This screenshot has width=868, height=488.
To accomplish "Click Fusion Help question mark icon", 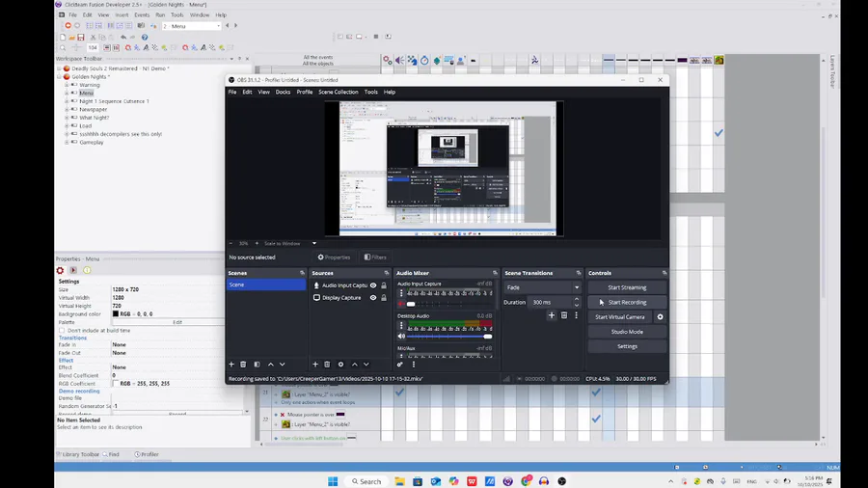I will 145,37.
